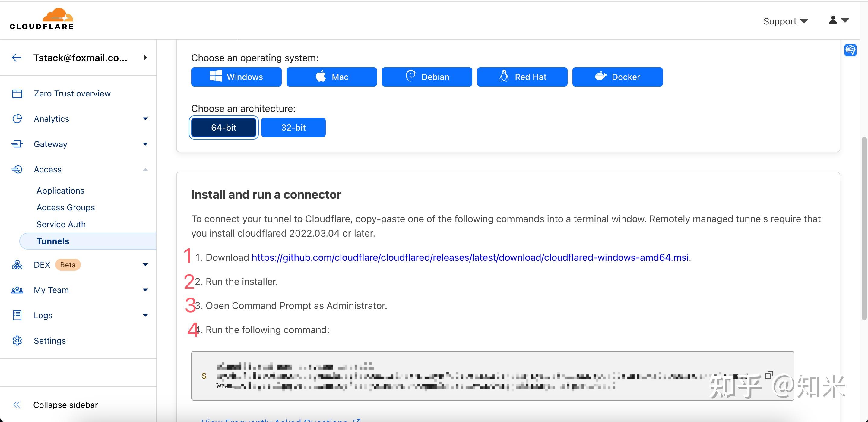The image size is (868, 422).
Task: Open the Tunnels sidebar item
Action: [x=53, y=241]
